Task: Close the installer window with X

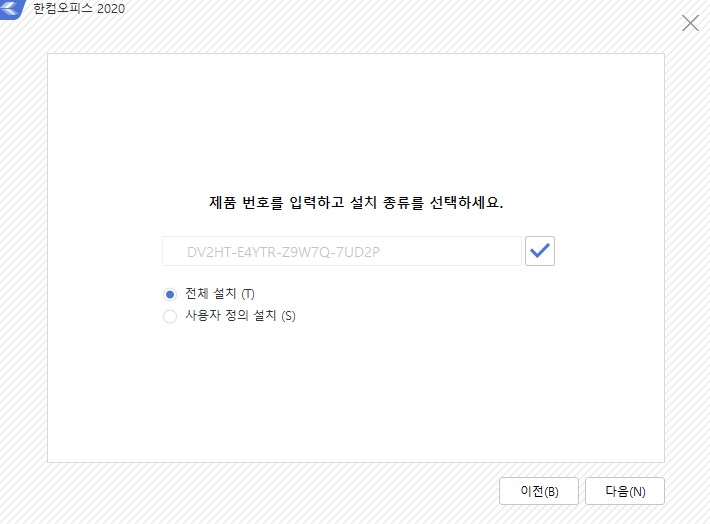Action: pos(690,23)
